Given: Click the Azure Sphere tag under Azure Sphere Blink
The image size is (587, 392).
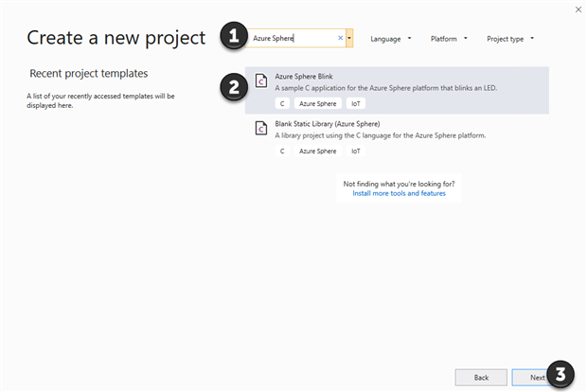Looking at the screenshot, I should 317,102.
